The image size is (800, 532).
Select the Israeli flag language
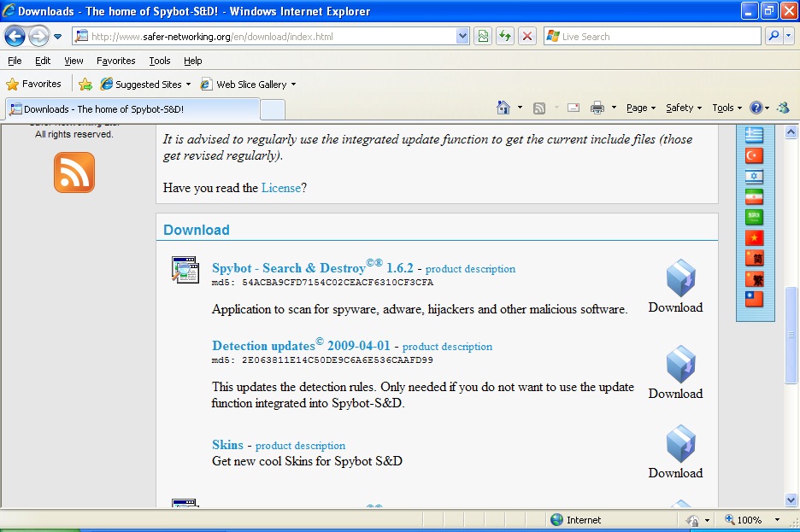tap(754, 176)
